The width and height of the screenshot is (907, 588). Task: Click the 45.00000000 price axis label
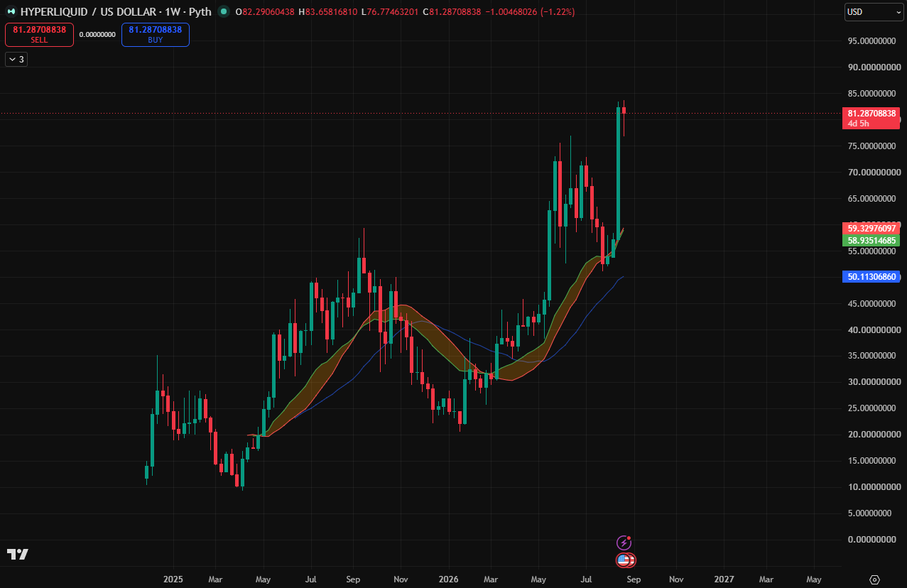pyautogui.click(x=872, y=304)
